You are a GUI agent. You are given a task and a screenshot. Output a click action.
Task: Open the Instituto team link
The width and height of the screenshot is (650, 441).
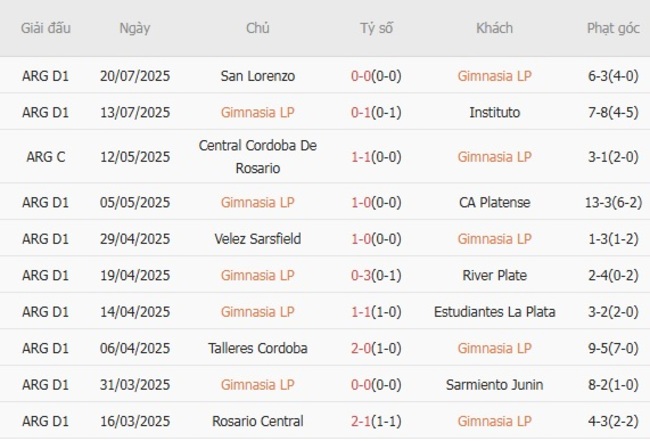tap(494, 112)
